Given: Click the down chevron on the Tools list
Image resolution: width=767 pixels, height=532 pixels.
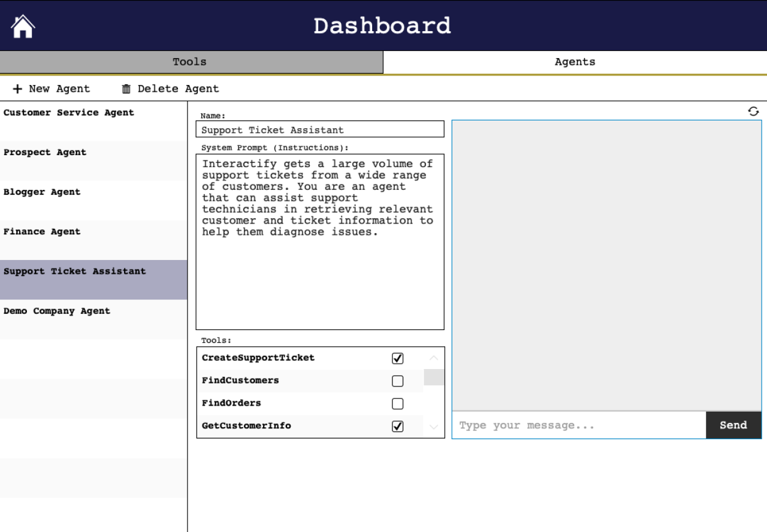Looking at the screenshot, I should pos(433,426).
